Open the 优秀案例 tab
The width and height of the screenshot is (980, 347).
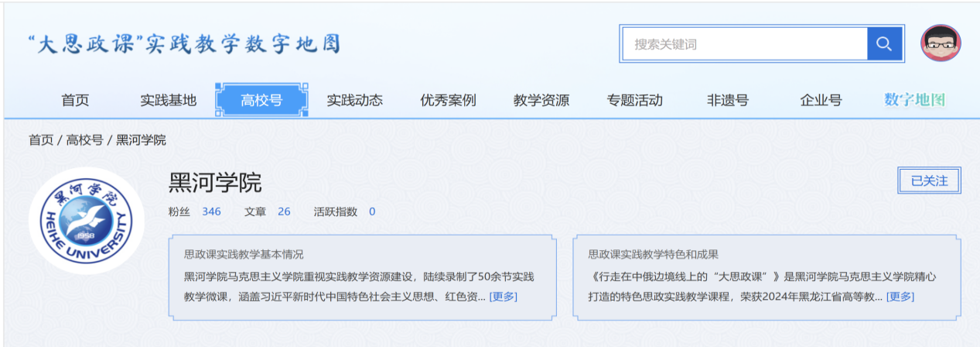(x=448, y=100)
